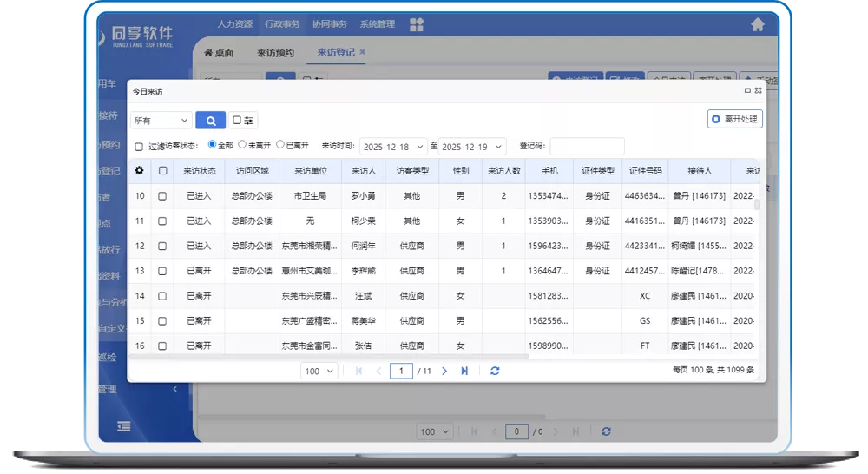Open 巡检 item in sidebar
The width and height of the screenshot is (868, 474).
pyautogui.click(x=108, y=357)
